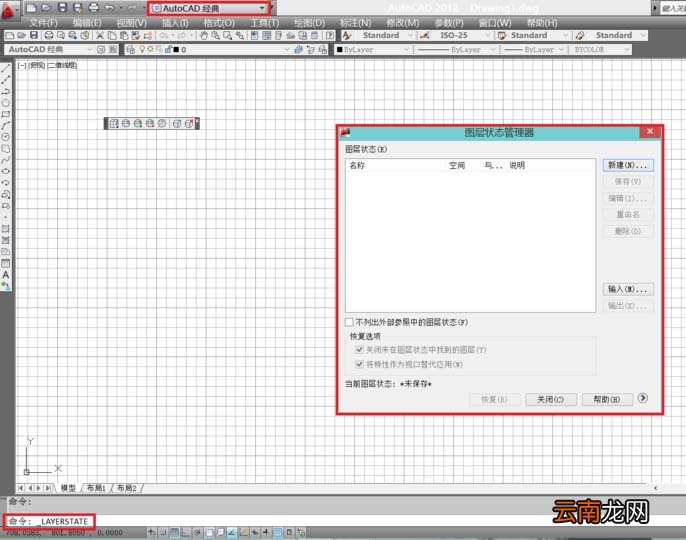Click the Dimension Style icon before ISO-25
The image size is (686, 540).
[x=424, y=35]
